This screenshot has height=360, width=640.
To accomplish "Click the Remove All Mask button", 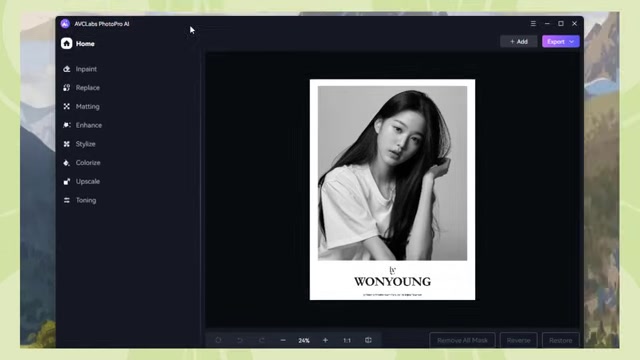I will [462, 340].
